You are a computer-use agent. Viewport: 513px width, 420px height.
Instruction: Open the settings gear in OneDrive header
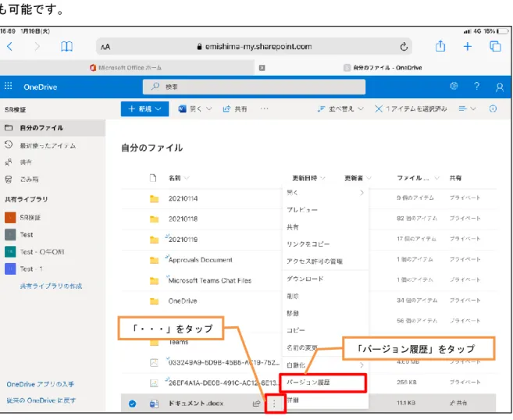click(x=454, y=86)
